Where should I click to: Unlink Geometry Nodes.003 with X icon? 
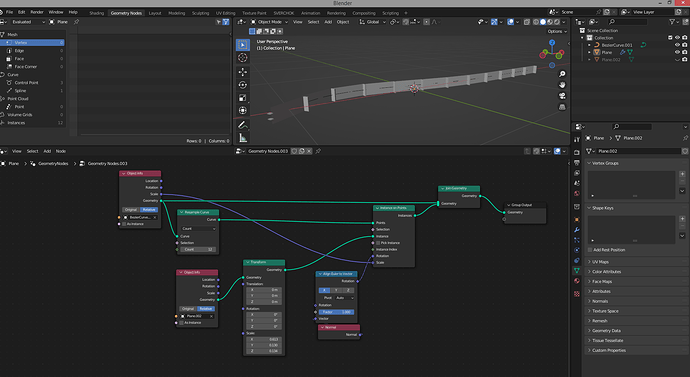(309, 151)
